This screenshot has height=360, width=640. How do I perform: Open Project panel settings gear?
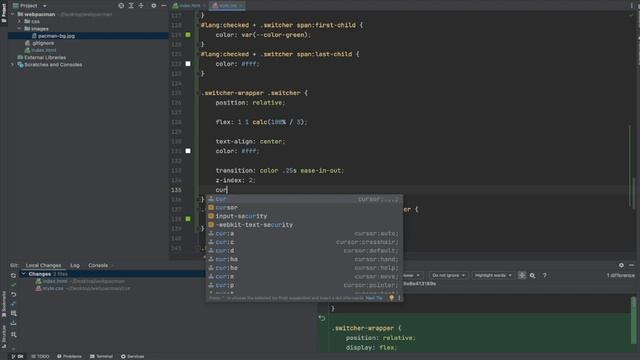click(x=154, y=6)
